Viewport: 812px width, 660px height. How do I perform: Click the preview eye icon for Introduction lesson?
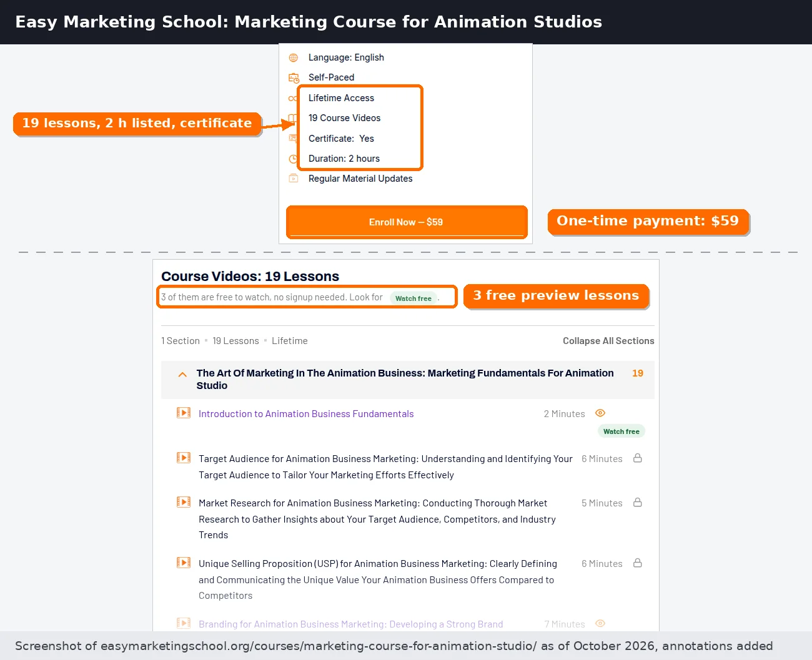(600, 413)
